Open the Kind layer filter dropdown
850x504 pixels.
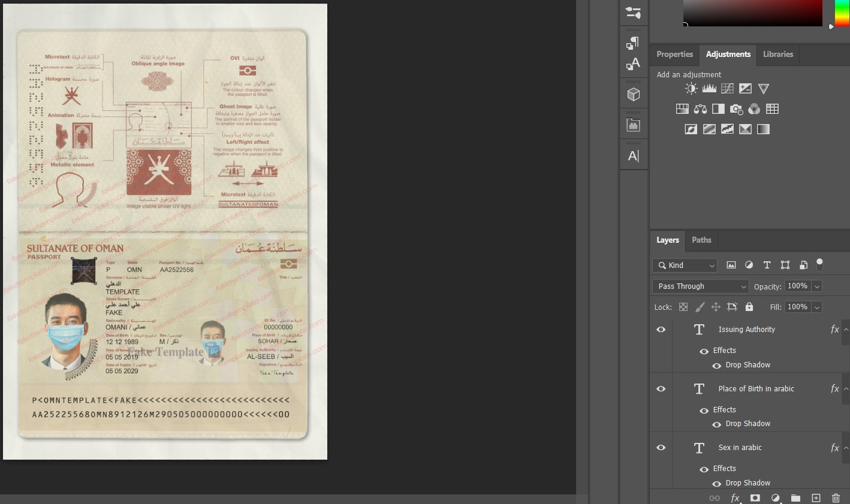(x=684, y=265)
